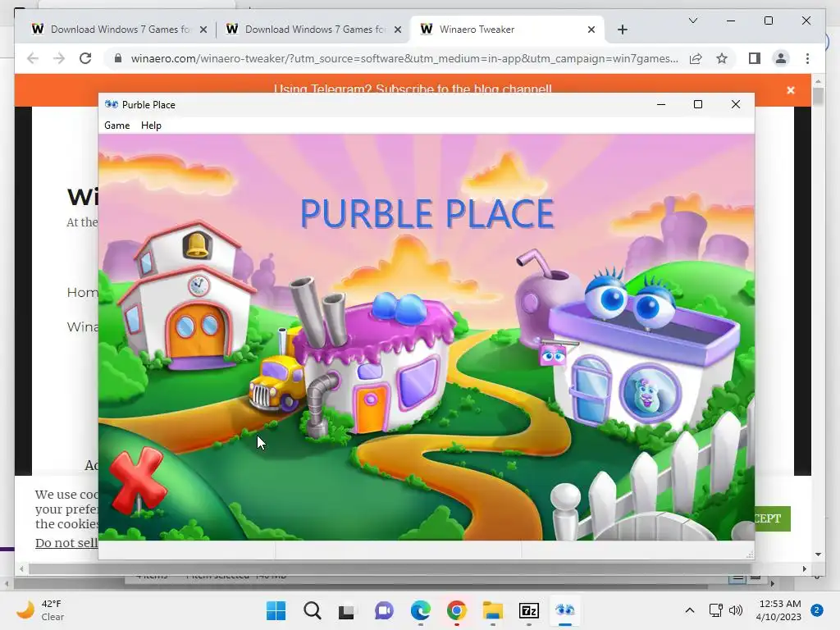Image resolution: width=840 pixels, height=630 pixels.
Task: Bookmark this page with the star
Action: (x=722, y=58)
